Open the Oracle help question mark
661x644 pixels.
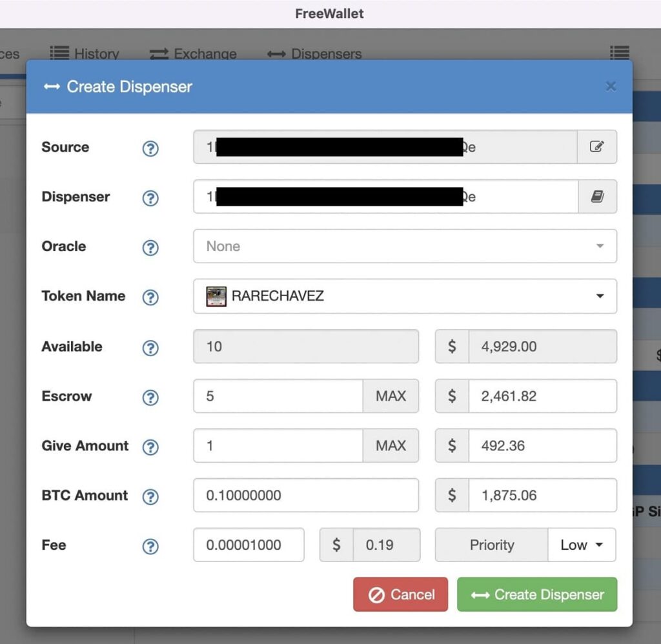pyautogui.click(x=150, y=247)
